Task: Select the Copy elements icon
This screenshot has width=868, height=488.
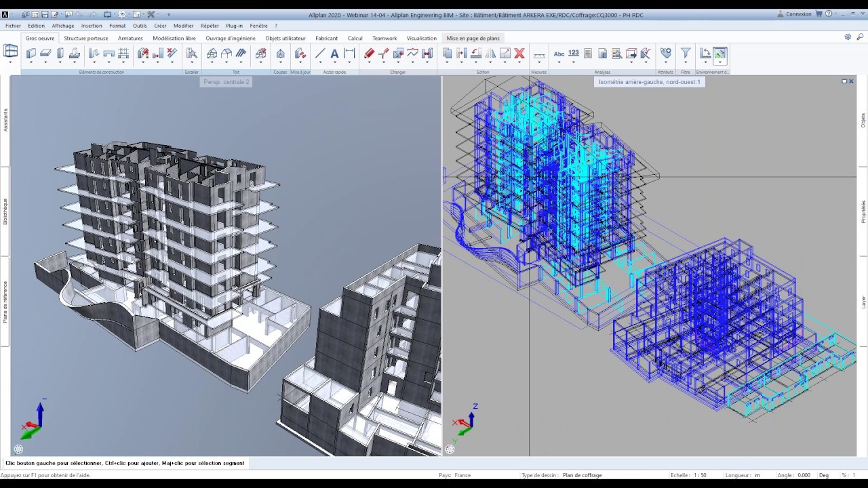Action: [447, 54]
